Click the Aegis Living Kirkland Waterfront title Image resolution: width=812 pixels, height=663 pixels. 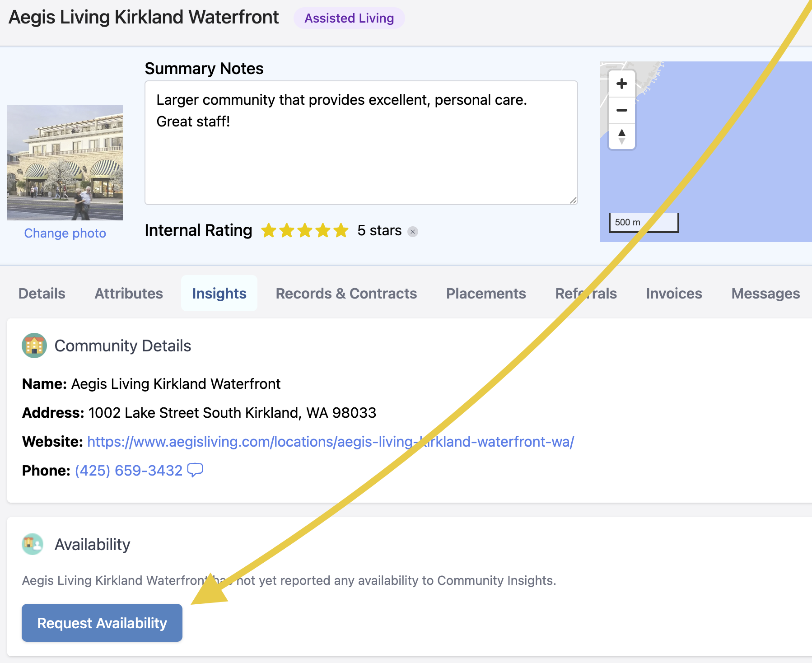[x=144, y=17]
